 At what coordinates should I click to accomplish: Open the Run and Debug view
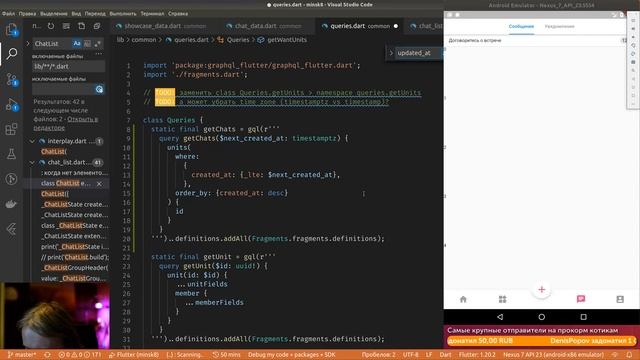[11, 104]
